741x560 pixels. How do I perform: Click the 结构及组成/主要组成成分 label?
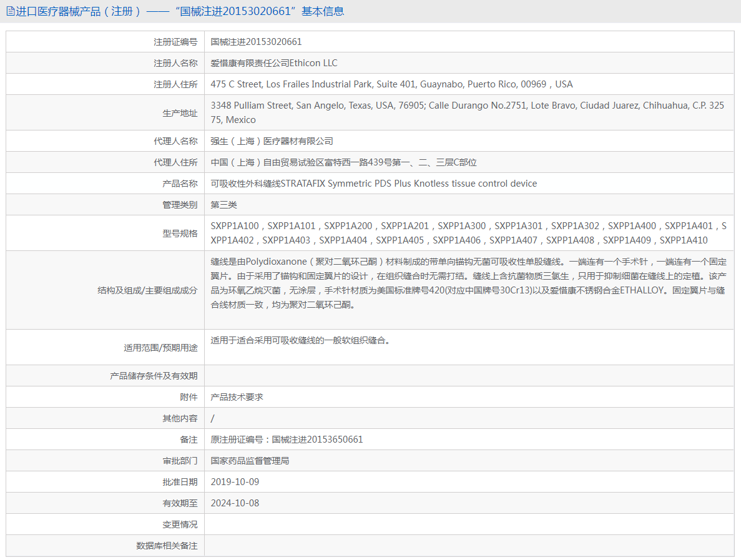(x=147, y=291)
